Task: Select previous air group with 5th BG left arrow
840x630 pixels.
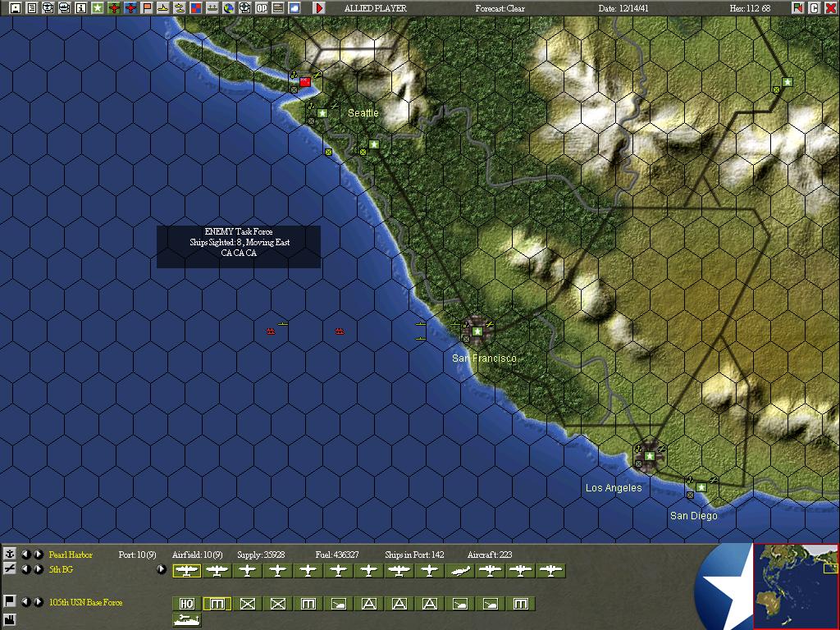Action: [25, 569]
